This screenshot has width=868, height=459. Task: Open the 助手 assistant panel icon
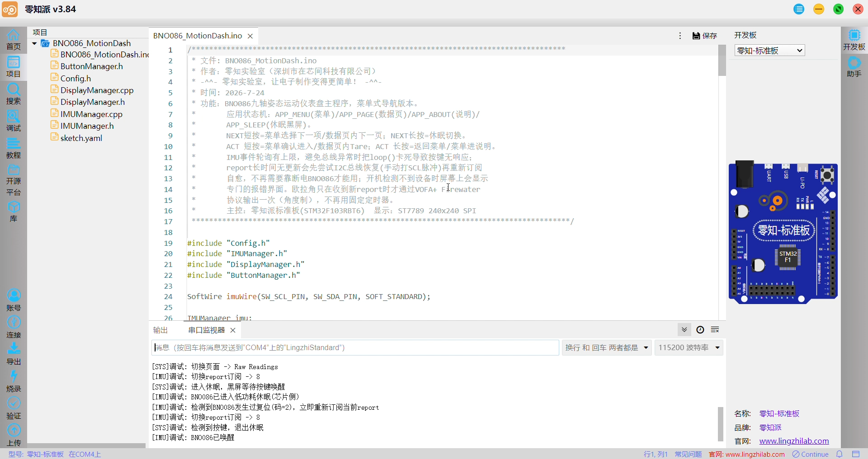[854, 67]
